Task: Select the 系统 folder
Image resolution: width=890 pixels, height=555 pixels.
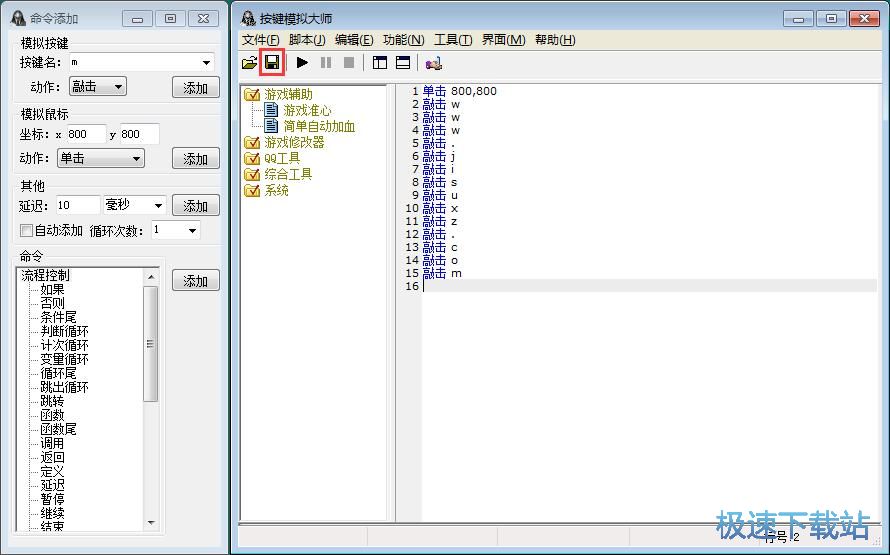Action: coord(276,190)
